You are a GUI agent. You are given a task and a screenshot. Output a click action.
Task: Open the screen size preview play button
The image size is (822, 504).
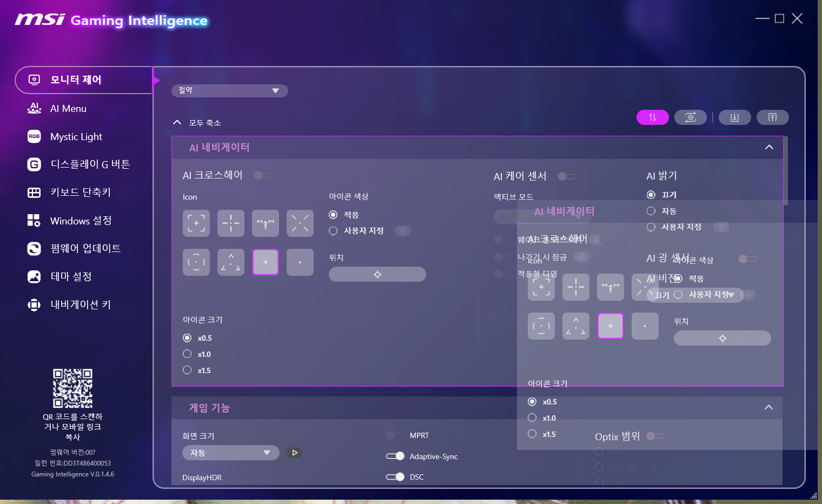pos(294,453)
